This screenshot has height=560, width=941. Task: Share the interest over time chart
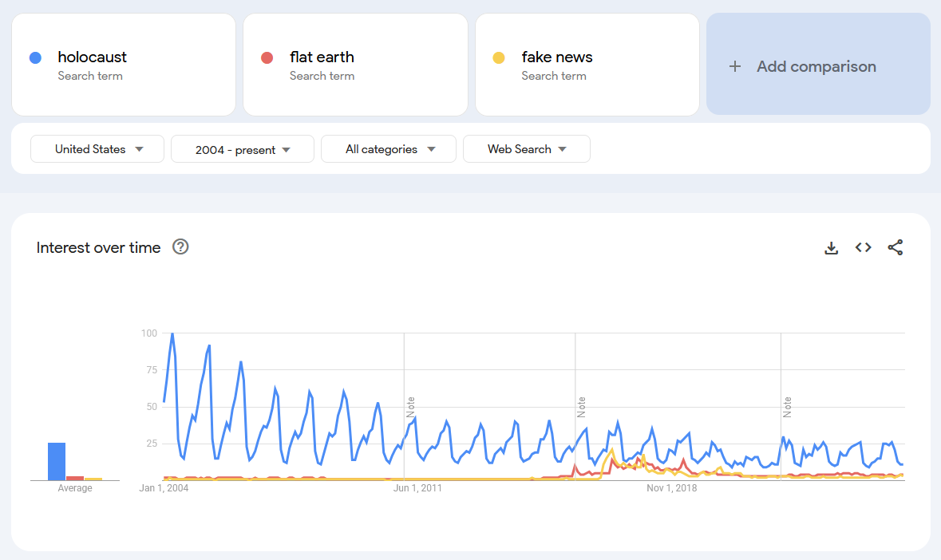(x=896, y=247)
